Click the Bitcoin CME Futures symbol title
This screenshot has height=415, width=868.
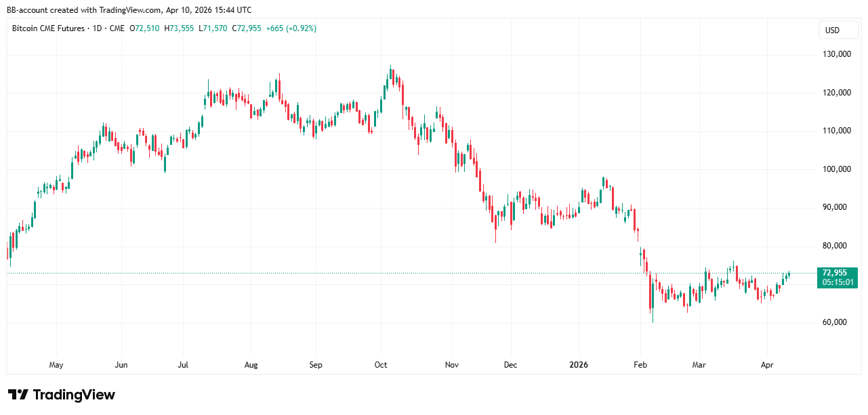[49, 28]
